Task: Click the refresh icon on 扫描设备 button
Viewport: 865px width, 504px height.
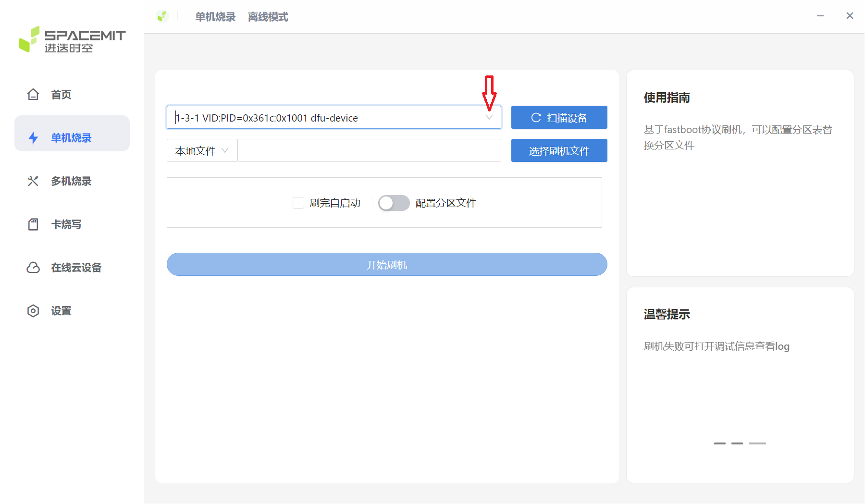Action: pos(536,118)
